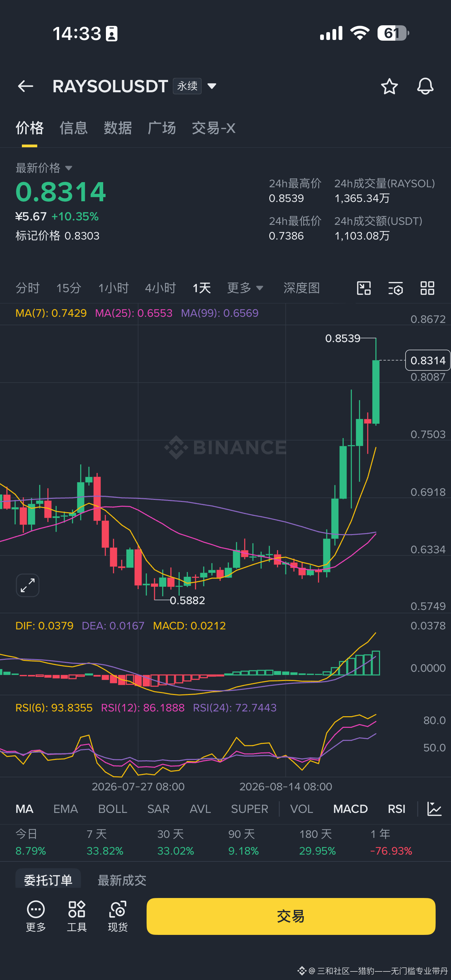The height and width of the screenshot is (980, 451).
Task: Tap the latest green daily candle
Action: coord(376,392)
